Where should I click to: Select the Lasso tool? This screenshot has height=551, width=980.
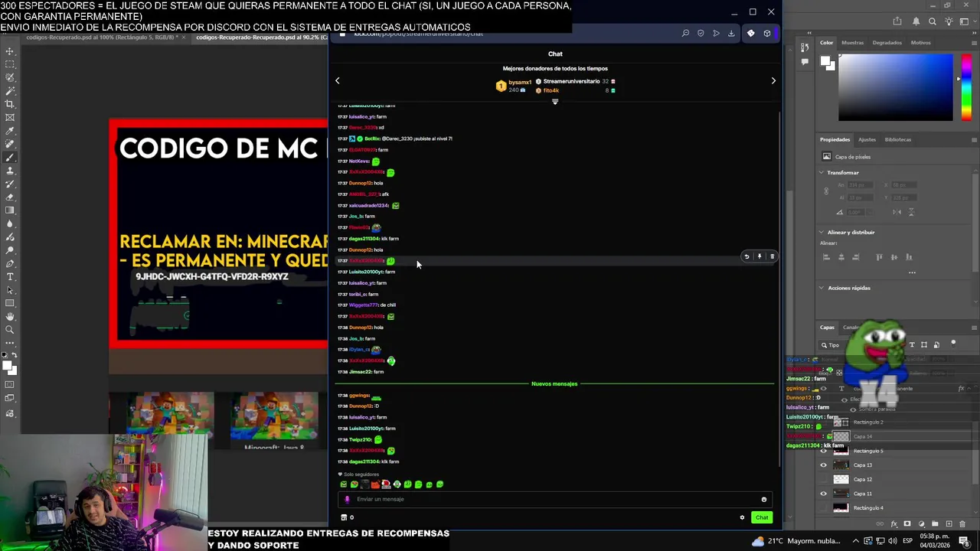10,78
